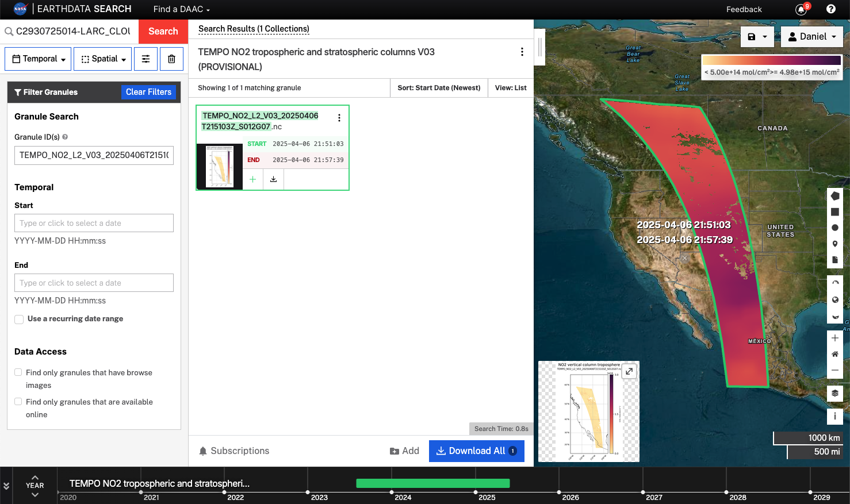Open the Temporal filter dropdown
The image size is (850, 504).
click(x=38, y=59)
